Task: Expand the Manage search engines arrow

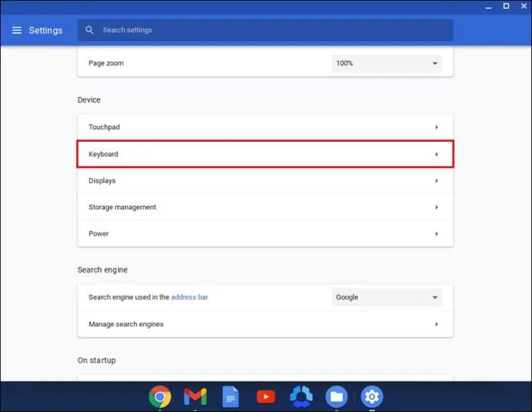Action: click(x=436, y=324)
